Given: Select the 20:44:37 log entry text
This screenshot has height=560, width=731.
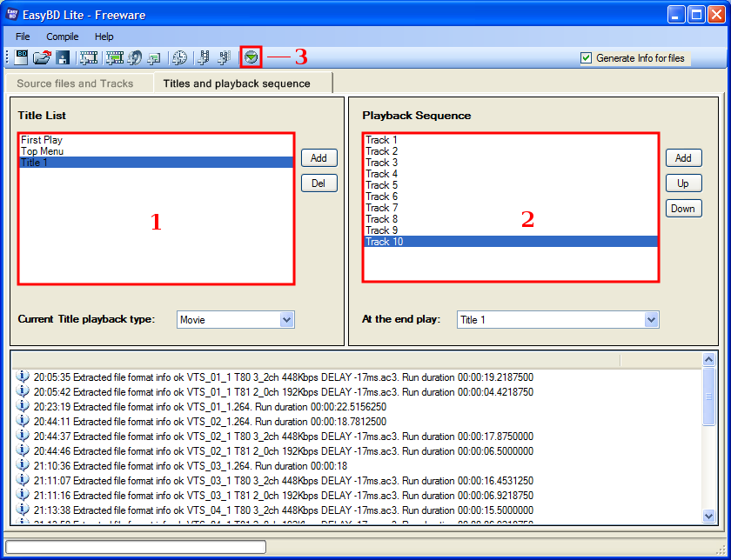Looking at the screenshot, I should pyautogui.click(x=284, y=436).
